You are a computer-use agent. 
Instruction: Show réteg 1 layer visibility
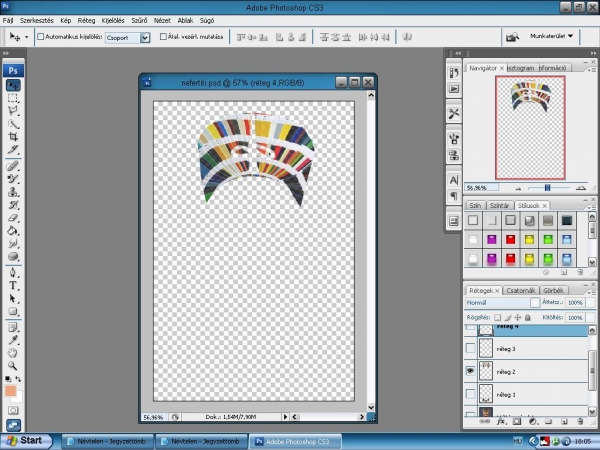(470, 394)
